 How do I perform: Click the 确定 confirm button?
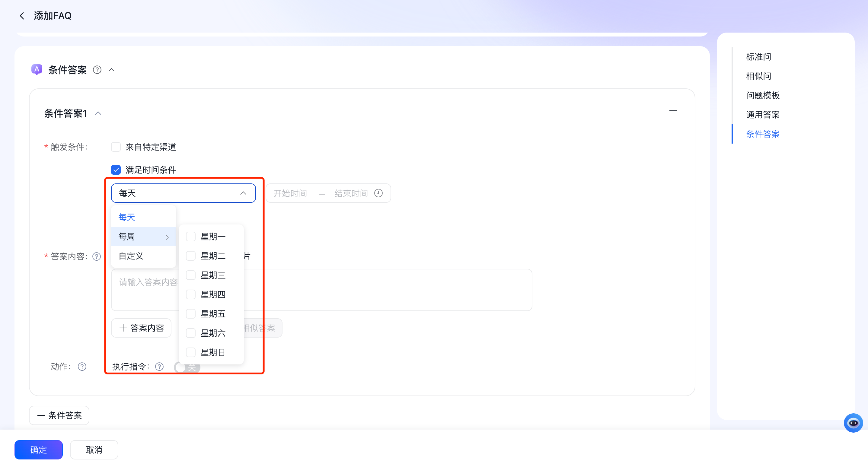(x=38, y=450)
